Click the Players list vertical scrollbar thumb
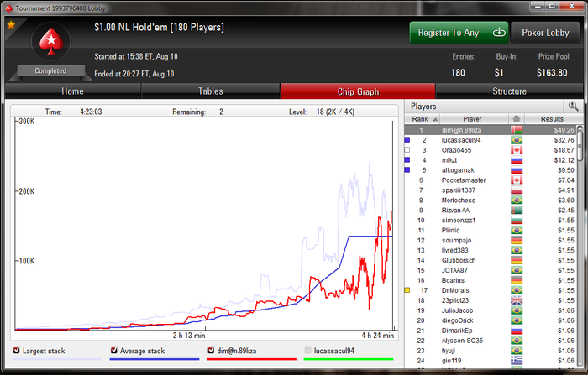 point(580,146)
